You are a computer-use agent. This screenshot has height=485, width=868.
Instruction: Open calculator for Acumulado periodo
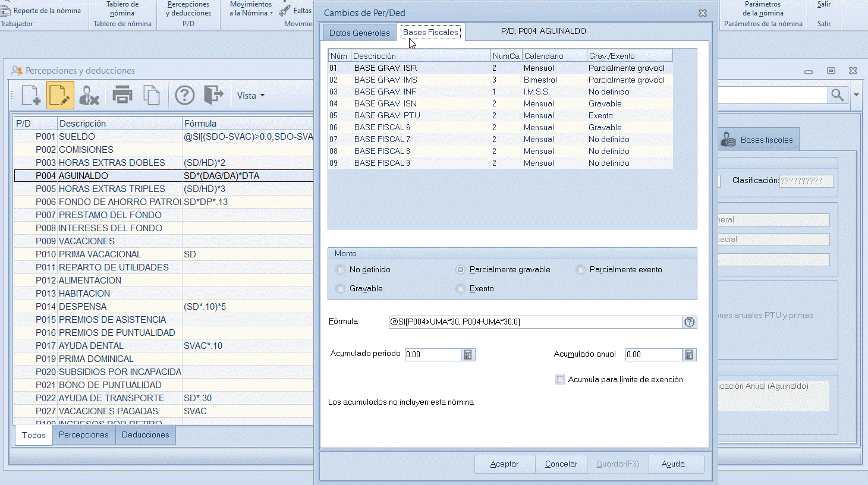468,355
